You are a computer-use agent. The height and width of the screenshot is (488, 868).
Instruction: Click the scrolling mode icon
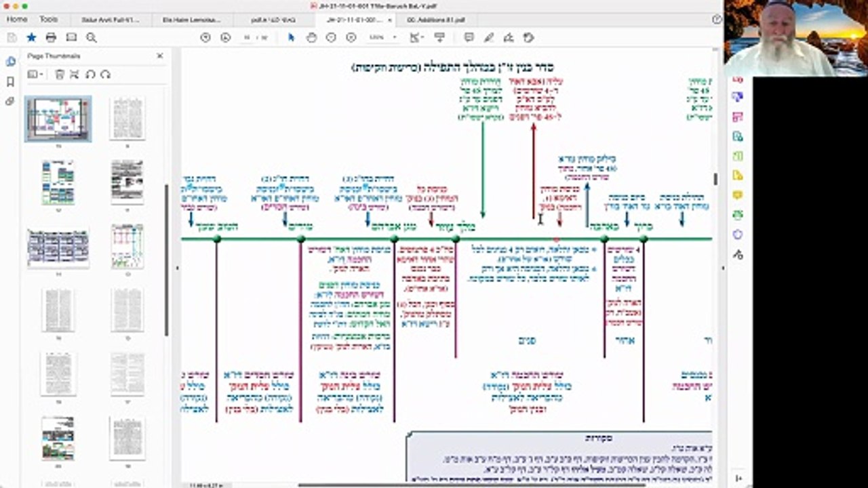point(439,37)
